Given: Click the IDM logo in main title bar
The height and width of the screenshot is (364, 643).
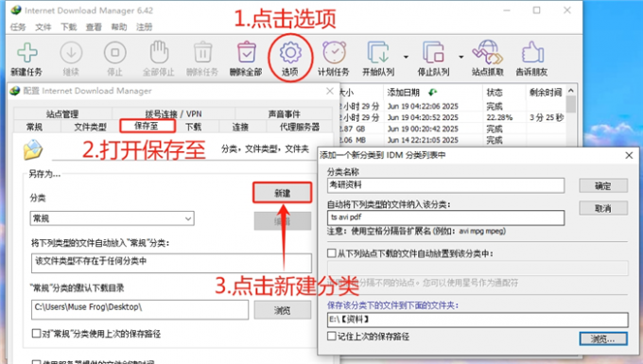Looking at the screenshot, I should (15, 10).
